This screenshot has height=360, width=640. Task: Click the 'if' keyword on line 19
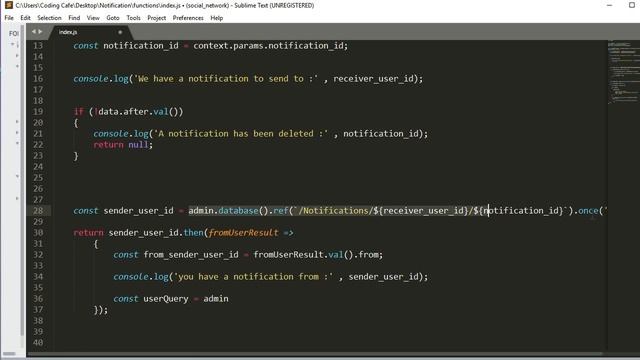[x=78, y=112]
